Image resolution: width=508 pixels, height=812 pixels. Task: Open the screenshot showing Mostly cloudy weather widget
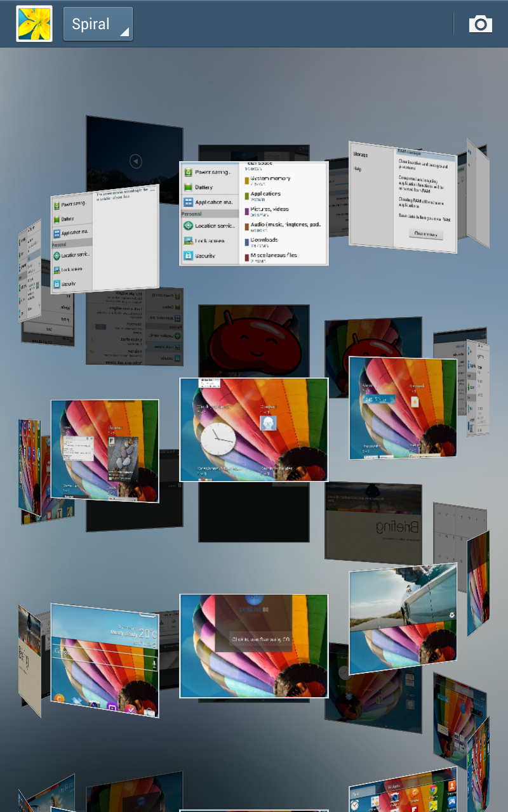[x=105, y=660]
